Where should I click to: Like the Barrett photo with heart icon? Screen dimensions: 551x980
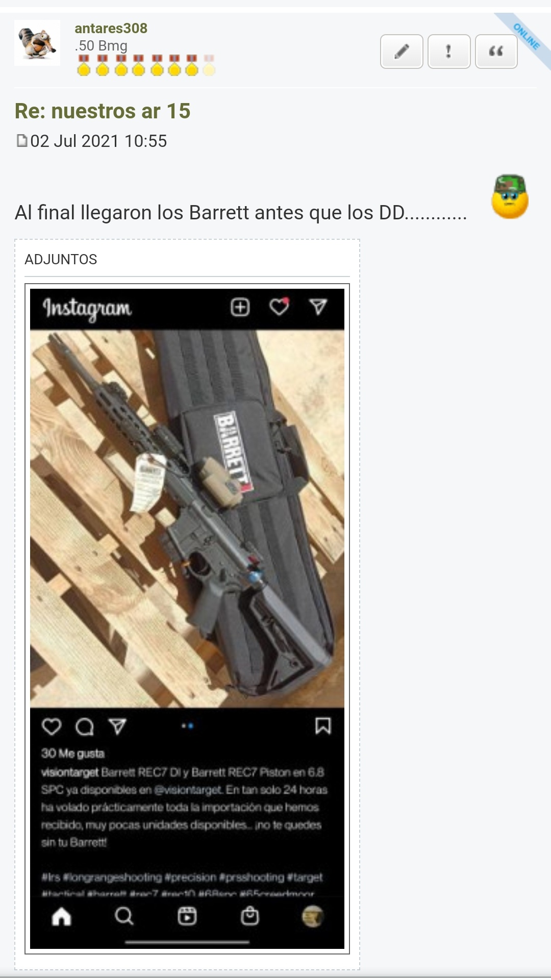click(x=52, y=726)
